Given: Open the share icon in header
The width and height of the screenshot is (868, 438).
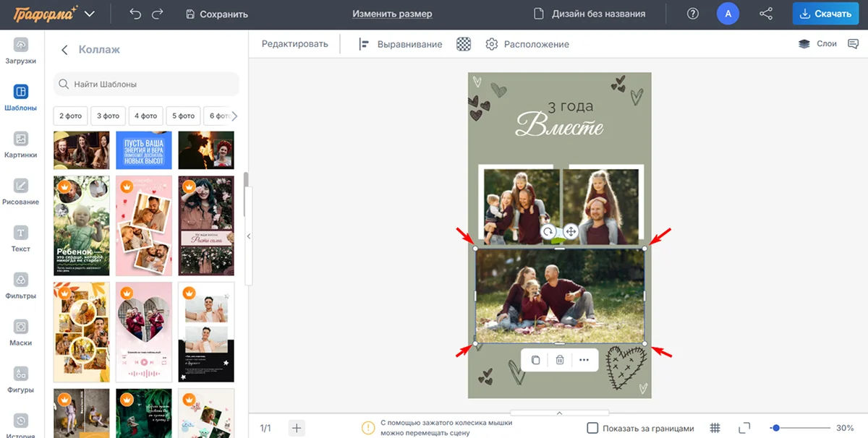Looking at the screenshot, I should (x=765, y=14).
